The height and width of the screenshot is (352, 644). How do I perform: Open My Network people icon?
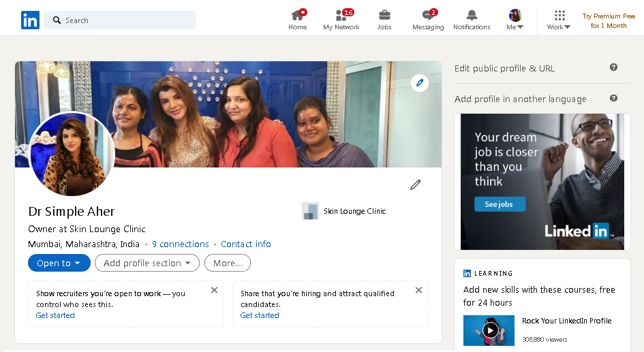tap(341, 16)
